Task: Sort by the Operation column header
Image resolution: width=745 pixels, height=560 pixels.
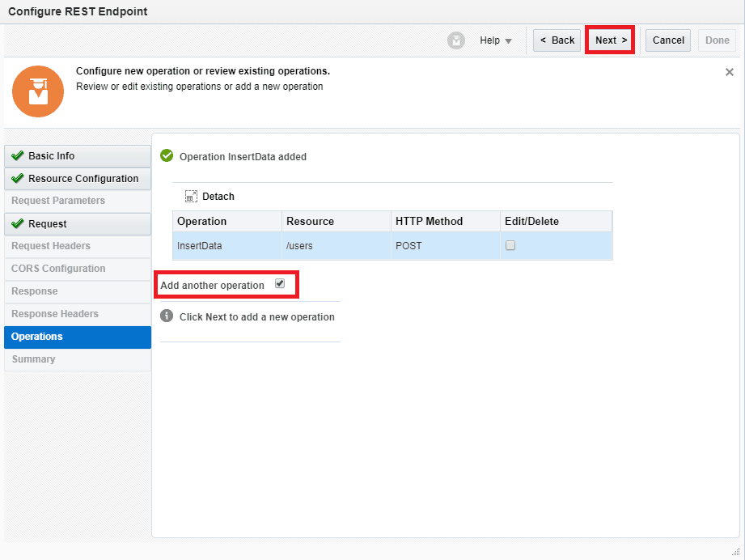Action: coord(226,222)
